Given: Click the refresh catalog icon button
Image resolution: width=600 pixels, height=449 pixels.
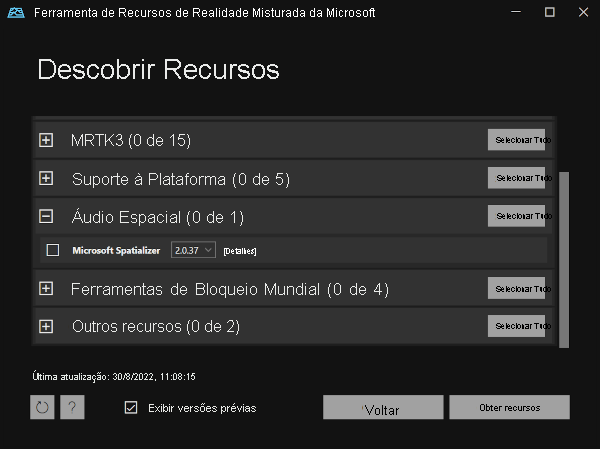Looking at the screenshot, I should coord(42,407).
